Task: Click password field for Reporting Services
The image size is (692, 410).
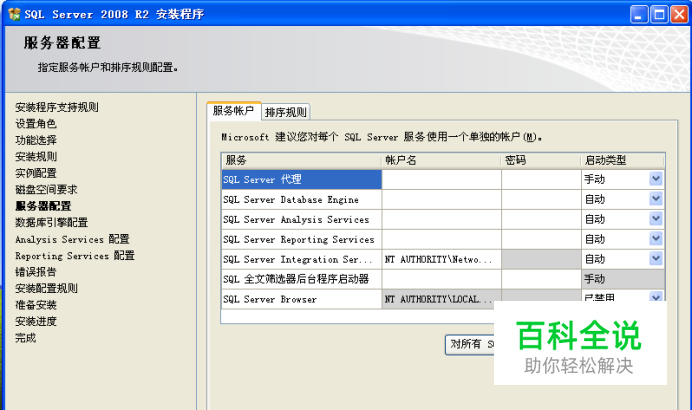Action: coord(542,239)
